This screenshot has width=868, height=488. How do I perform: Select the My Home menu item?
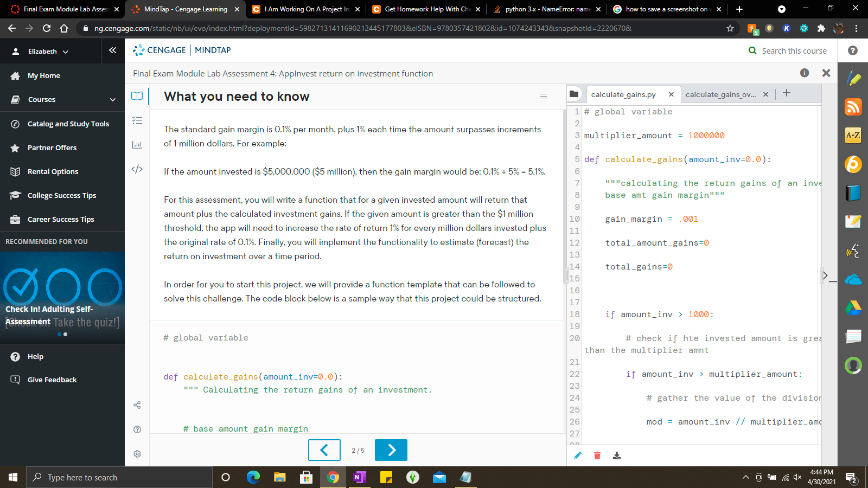[43, 75]
